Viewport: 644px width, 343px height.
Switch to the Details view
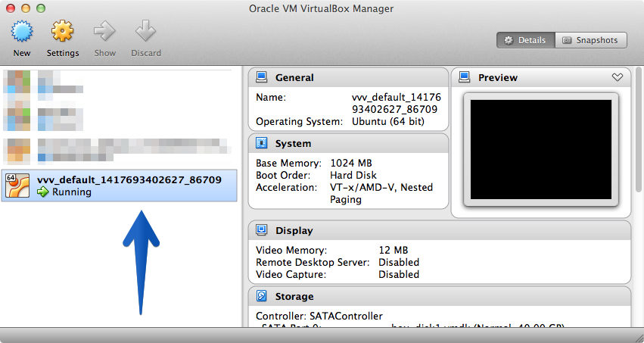526,40
